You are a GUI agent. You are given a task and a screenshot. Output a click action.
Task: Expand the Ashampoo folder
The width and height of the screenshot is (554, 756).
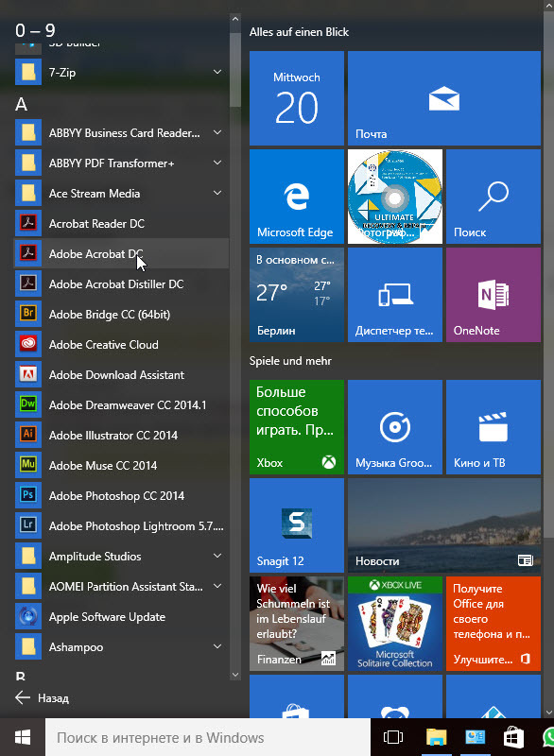click(217, 646)
